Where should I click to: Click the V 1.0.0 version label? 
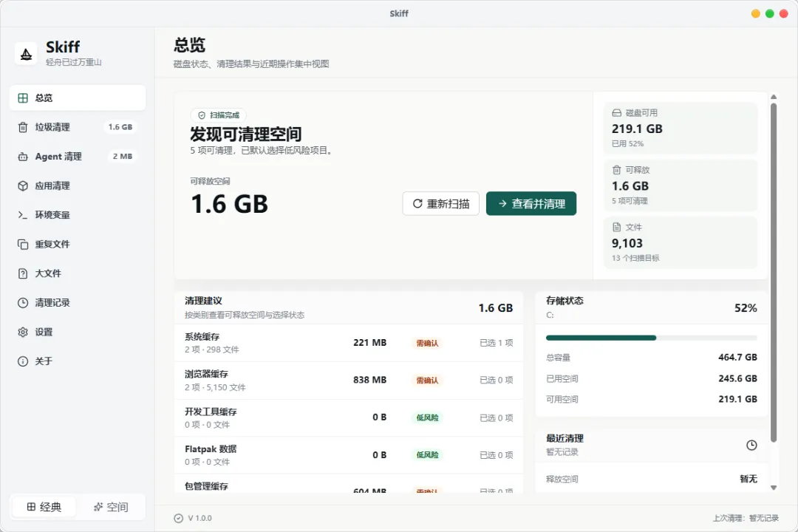200,518
